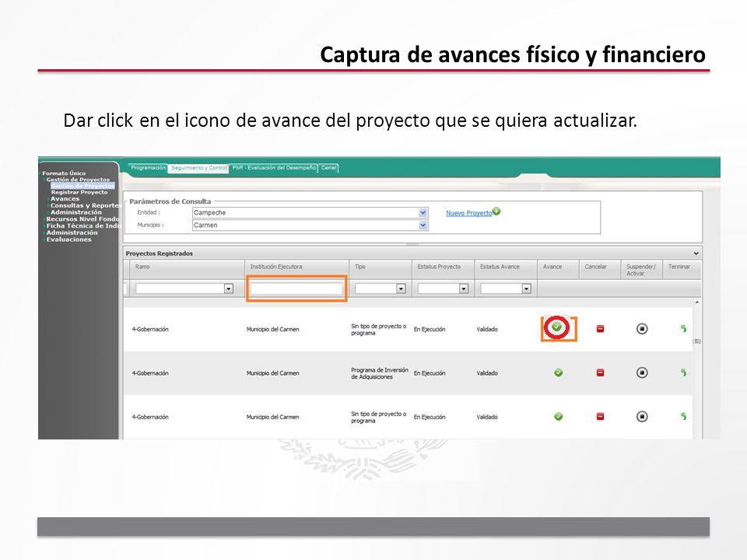
Task: Suspend the first project using the stop circle icon
Action: [642, 328]
